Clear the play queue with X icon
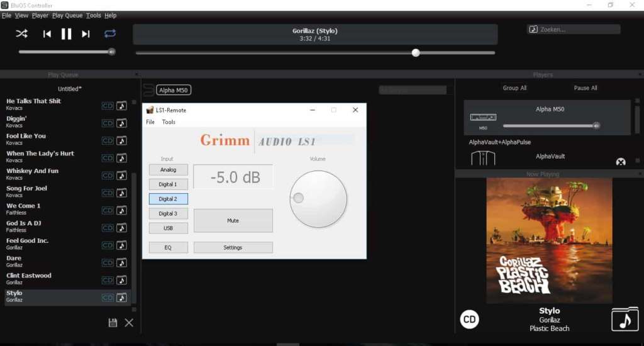The width and height of the screenshot is (644, 346). coord(129,323)
